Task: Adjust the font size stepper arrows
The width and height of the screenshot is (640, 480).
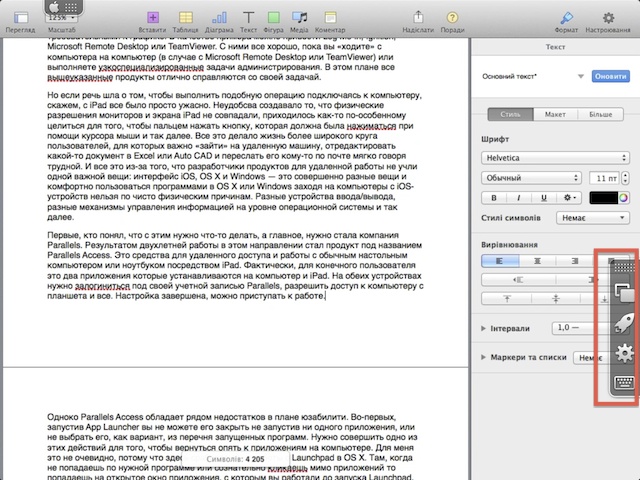Action: (625, 178)
